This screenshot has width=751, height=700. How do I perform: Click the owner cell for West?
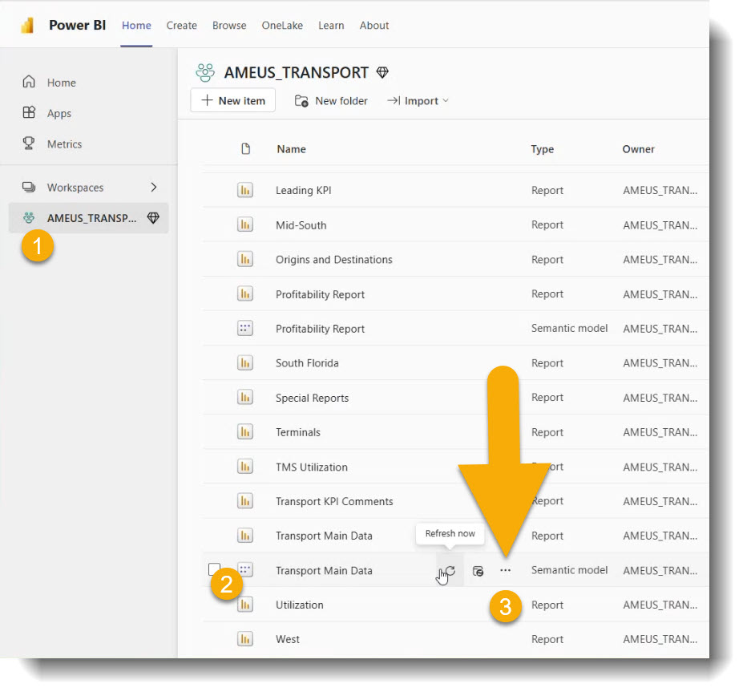(x=660, y=639)
